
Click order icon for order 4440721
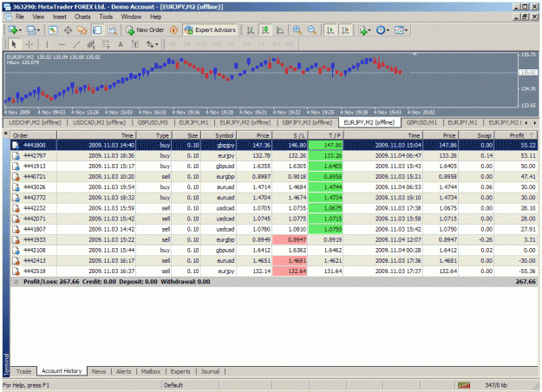pyautogui.click(x=16, y=177)
